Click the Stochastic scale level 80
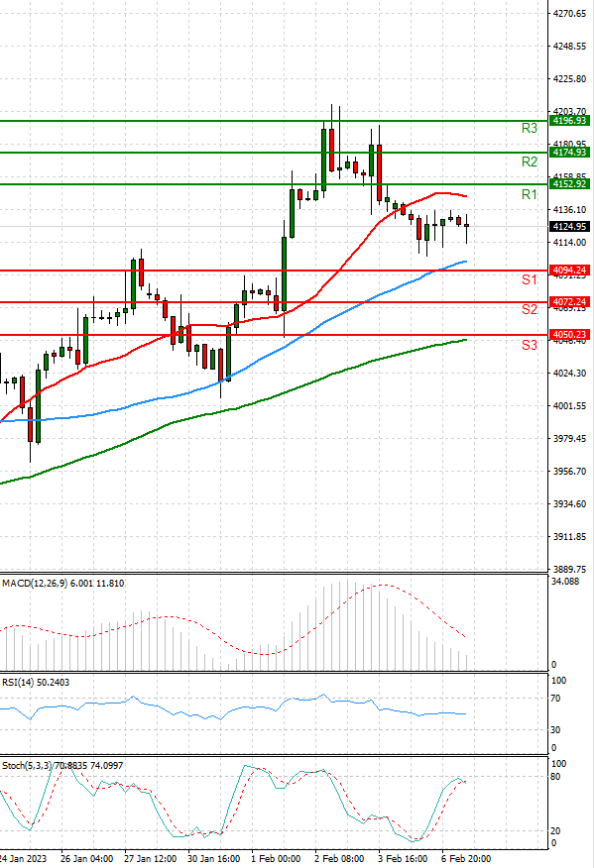595x868 pixels. (556, 777)
